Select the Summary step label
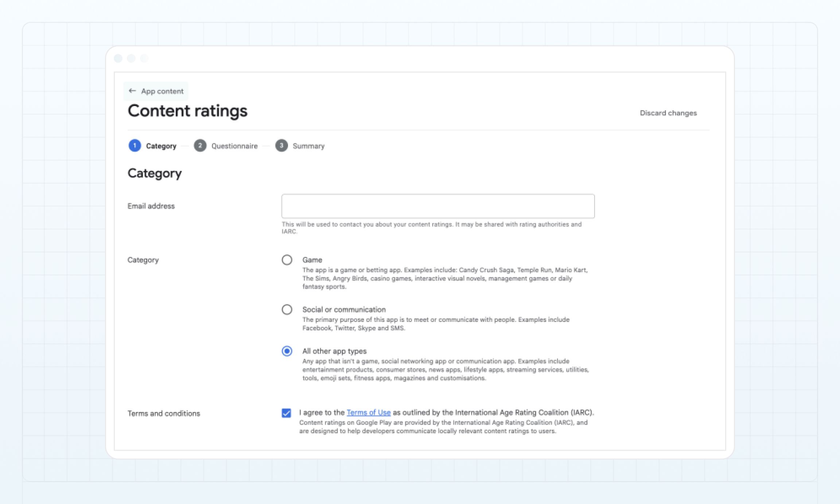Viewport: 840px width, 504px height. [308, 146]
